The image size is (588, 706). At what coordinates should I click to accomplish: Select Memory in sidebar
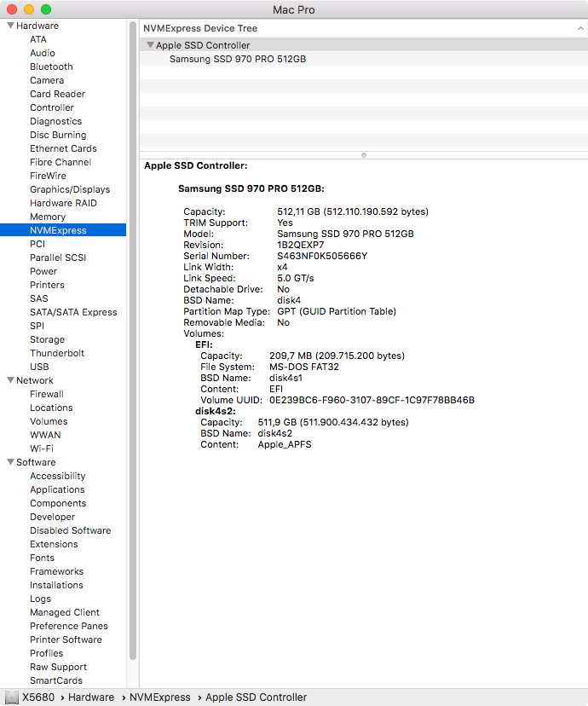pyautogui.click(x=48, y=217)
